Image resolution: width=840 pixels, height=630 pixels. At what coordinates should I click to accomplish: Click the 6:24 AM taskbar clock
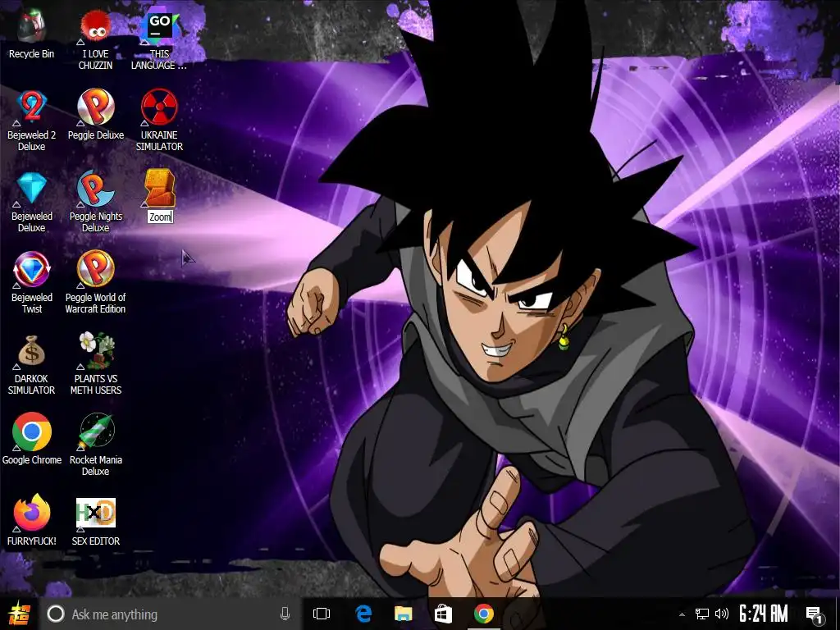(764, 614)
